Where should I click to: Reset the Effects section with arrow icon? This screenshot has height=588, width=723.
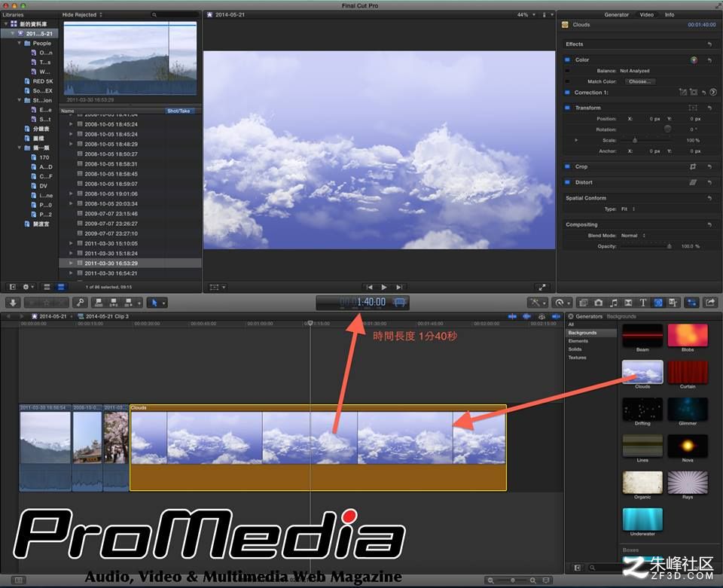710,44
